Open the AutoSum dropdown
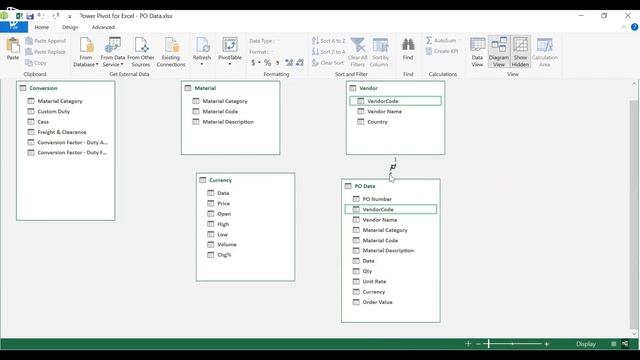Image resolution: width=640 pixels, height=360 pixels. pyautogui.click(x=443, y=40)
